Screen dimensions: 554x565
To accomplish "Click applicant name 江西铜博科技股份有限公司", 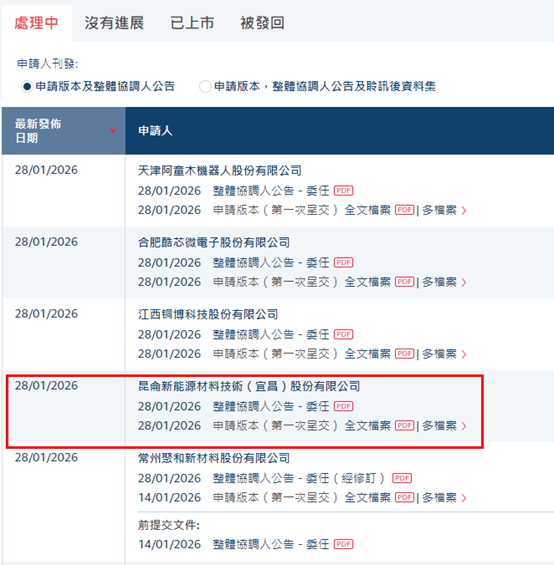I will (208, 314).
